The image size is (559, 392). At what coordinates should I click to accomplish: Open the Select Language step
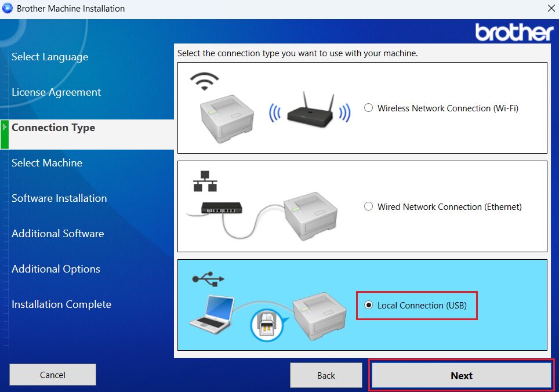[50, 57]
